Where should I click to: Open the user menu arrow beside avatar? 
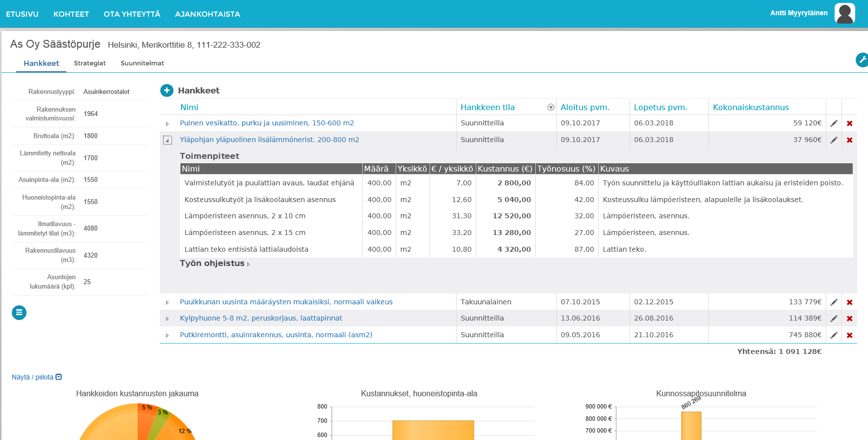(x=861, y=14)
